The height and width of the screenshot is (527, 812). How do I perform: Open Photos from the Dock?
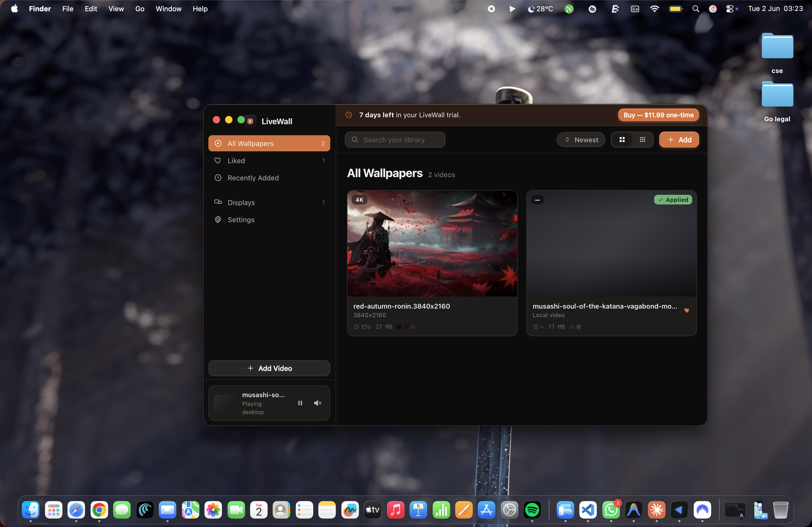point(213,510)
